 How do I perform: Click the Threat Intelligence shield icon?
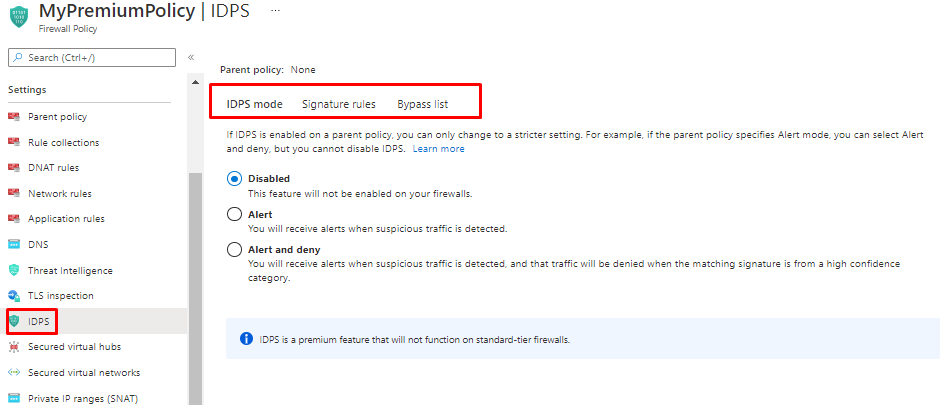(x=14, y=270)
